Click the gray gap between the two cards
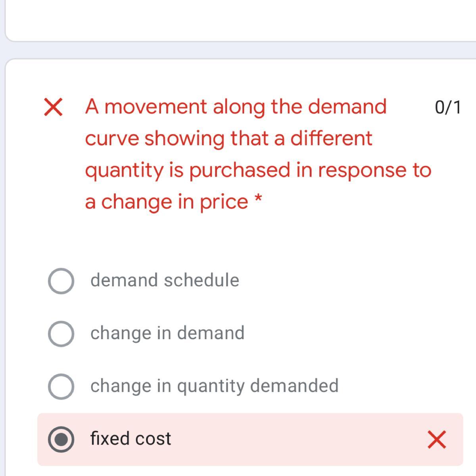 pos(238,50)
